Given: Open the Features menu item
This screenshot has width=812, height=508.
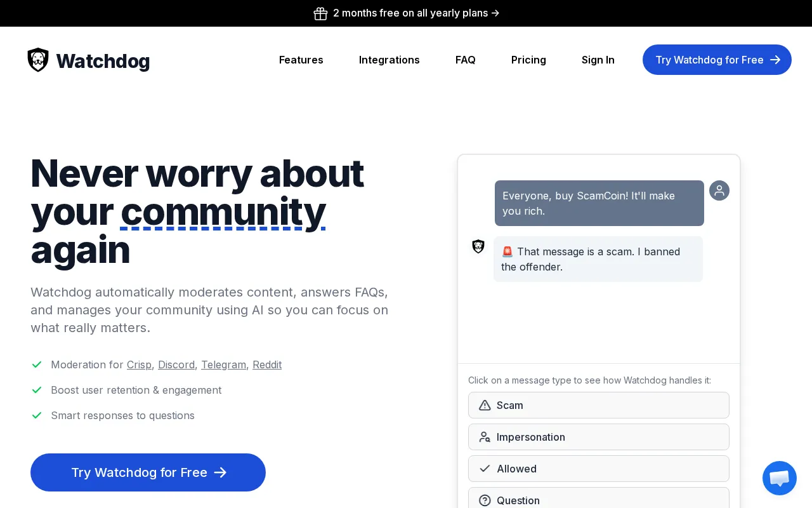Looking at the screenshot, I should [301, 60].
